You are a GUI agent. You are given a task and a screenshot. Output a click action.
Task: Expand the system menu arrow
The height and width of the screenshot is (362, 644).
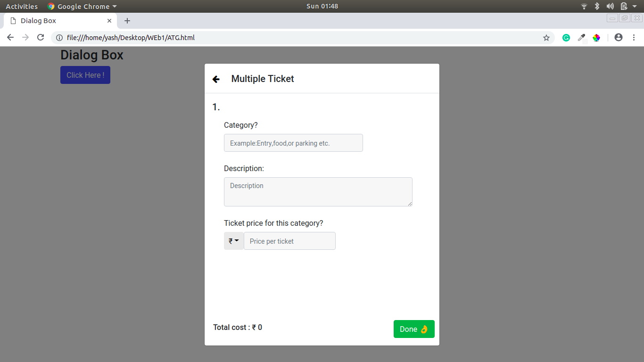[635, 6]
